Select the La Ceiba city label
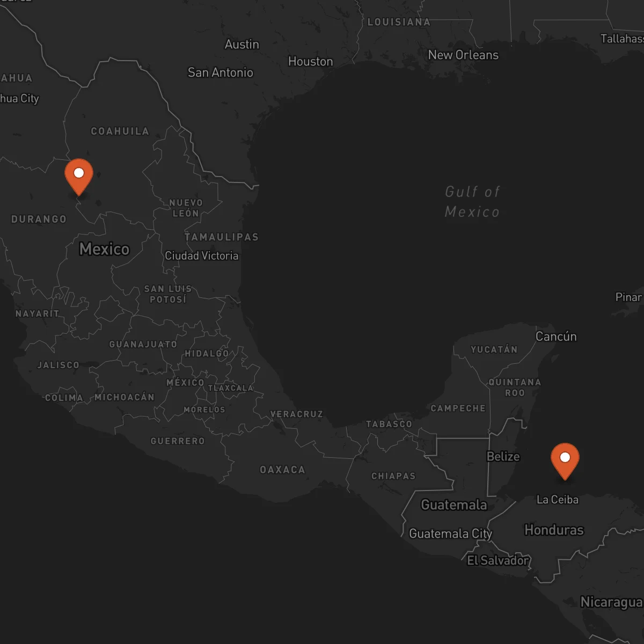 click(558, 500)
